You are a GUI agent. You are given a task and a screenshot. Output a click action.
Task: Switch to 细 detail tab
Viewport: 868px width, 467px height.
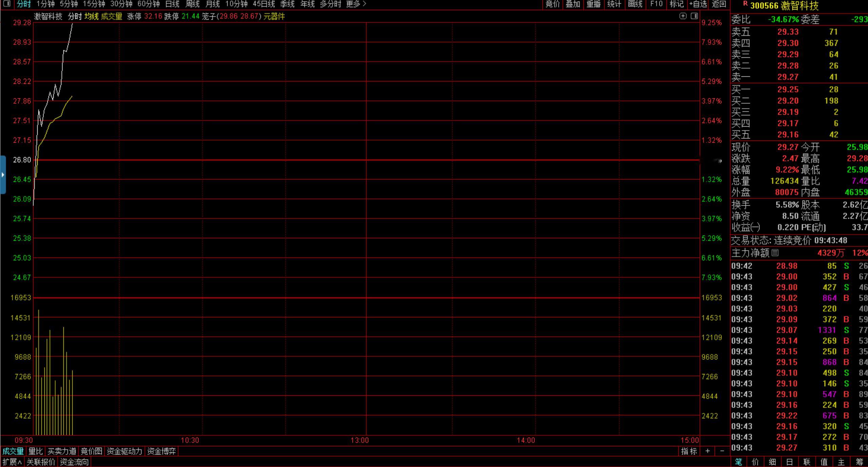point(772,462)
